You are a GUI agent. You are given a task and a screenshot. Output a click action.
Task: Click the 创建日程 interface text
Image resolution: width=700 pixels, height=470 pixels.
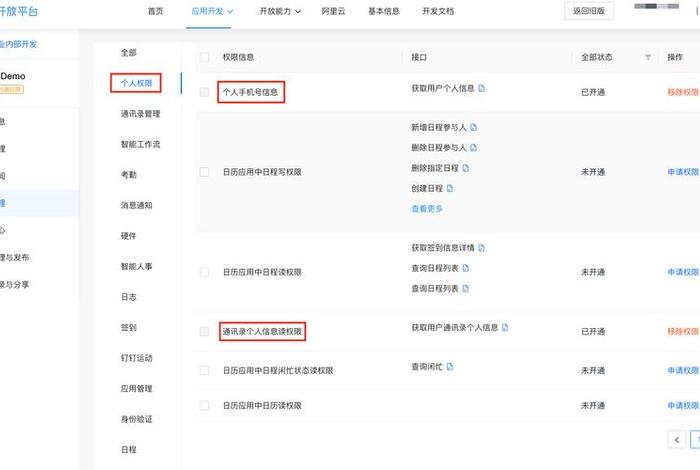pyautogui.click(x=427, y=188)
